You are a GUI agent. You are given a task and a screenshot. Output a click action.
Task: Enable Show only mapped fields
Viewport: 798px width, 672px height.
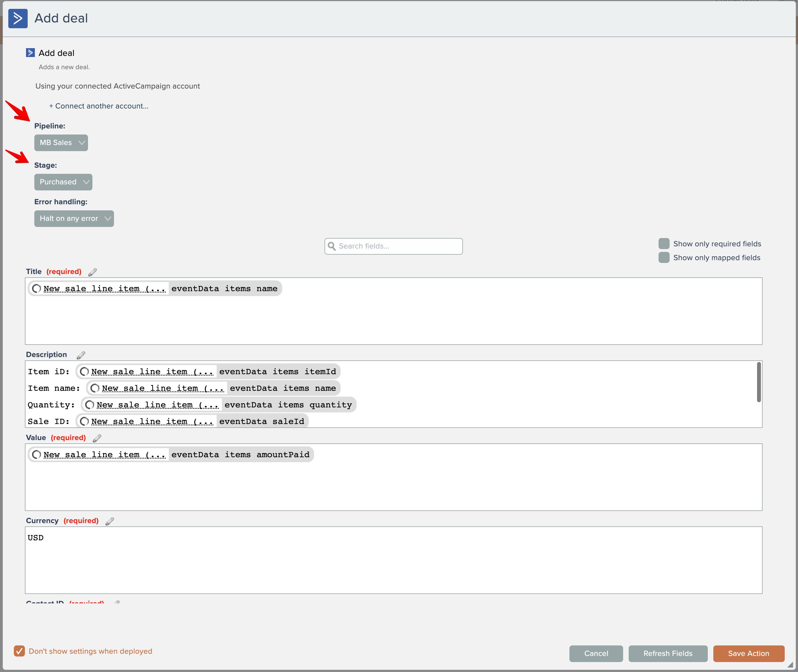pos(664,257)
